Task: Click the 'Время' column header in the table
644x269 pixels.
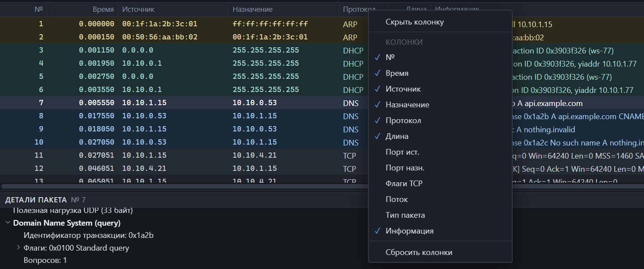Action: [x=82, y=9]
